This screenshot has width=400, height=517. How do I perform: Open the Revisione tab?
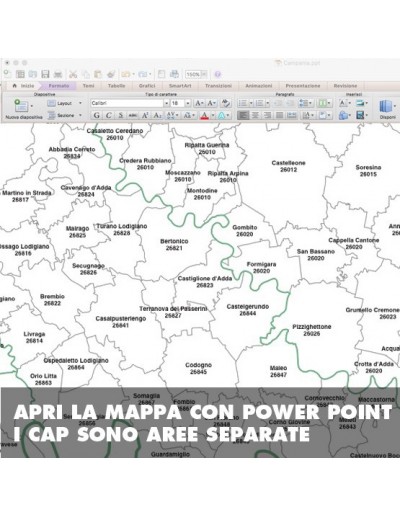[x=345, y=86]
